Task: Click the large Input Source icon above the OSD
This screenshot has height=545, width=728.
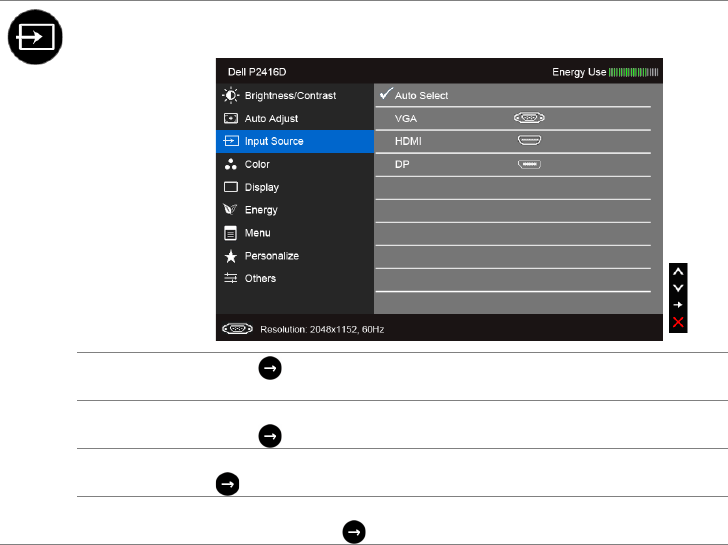Action: point(35,37)
